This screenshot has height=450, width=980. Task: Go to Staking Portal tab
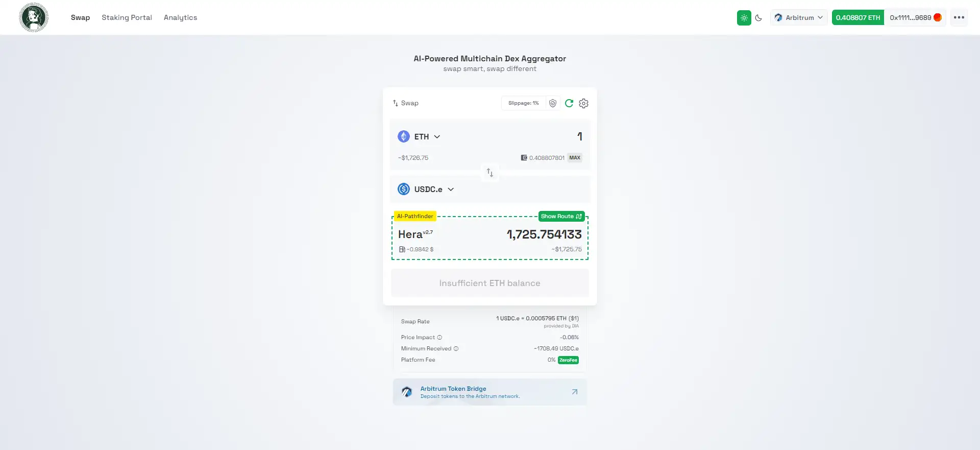(127, 17)
